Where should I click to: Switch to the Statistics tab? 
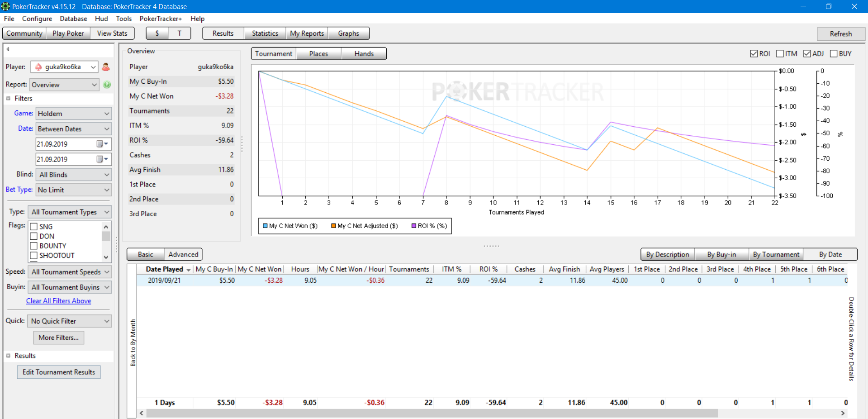coord(265,33)
